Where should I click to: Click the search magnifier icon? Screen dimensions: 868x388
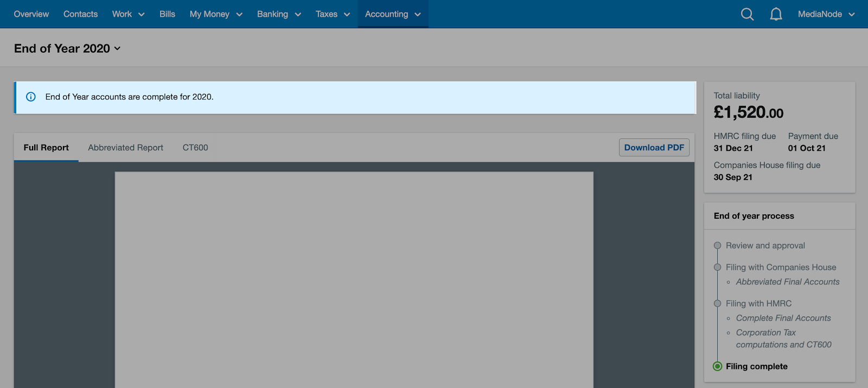(747, 14)
